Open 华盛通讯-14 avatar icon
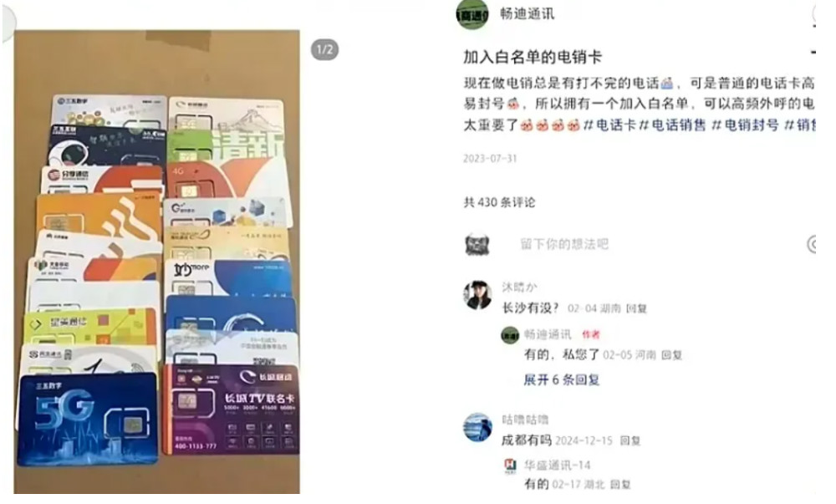The width and height of the screenshot is (836, 504). (510, 466)
